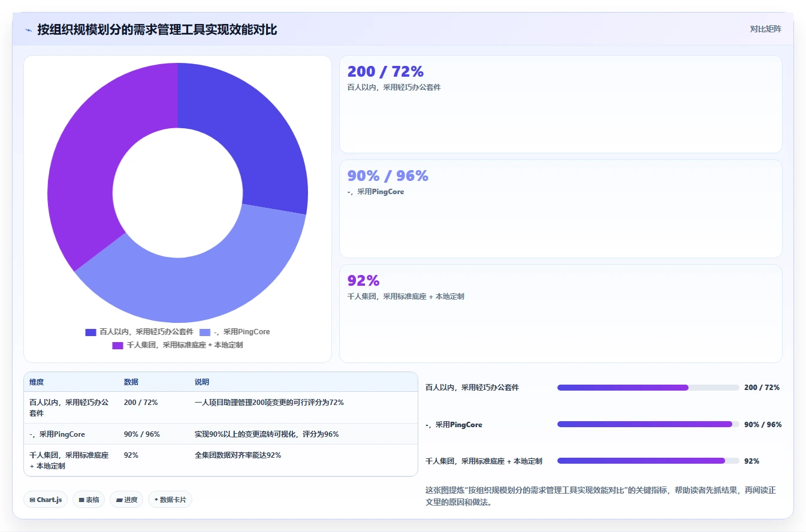This screenshot has width=806, height=532.
Task: Click the 对比矩阵 label in the header
Action: click(765, 29)
